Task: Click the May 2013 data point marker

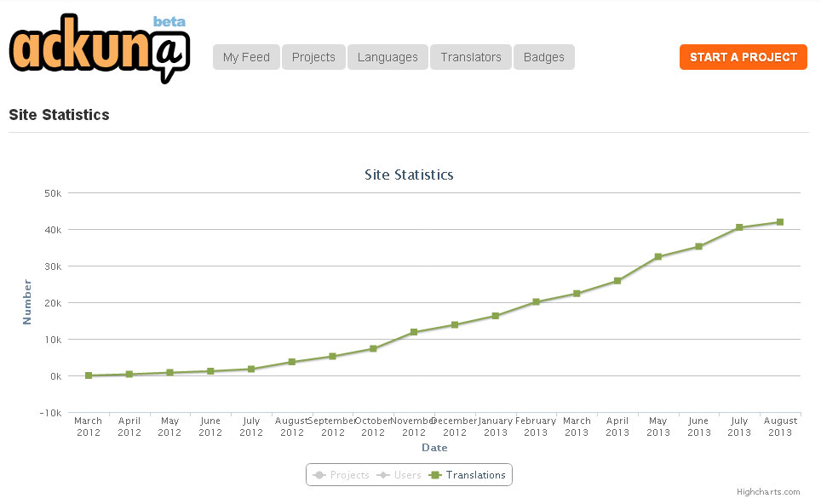Action: (658, 256)
